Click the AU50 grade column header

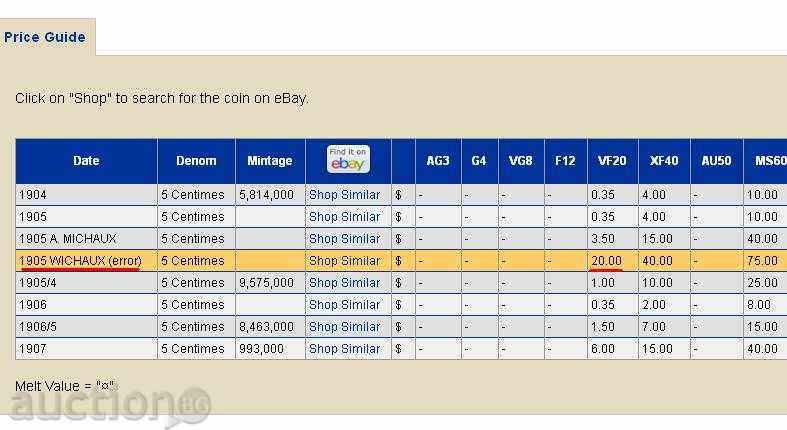[x=716, y=161]
